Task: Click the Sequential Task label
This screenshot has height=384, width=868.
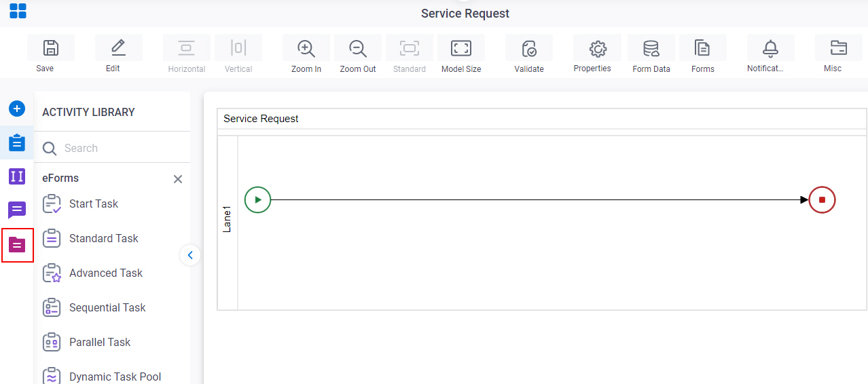Action: click(x=107, y=307)
